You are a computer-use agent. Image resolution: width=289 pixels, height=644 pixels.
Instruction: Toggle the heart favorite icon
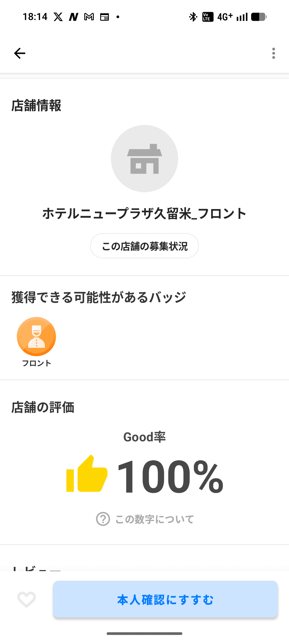[26, 599]
